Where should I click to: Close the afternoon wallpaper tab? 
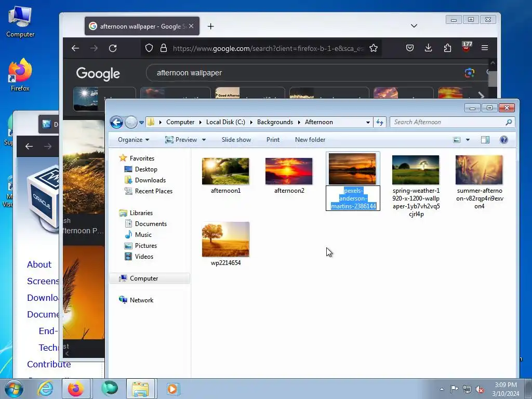point(191,26)
